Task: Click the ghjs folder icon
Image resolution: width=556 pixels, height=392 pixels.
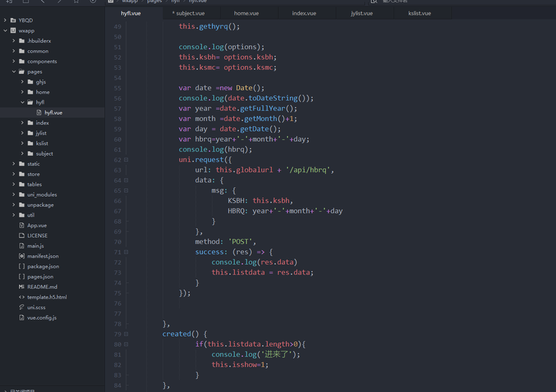Action: pyautogui.click(x=30, y=82)
